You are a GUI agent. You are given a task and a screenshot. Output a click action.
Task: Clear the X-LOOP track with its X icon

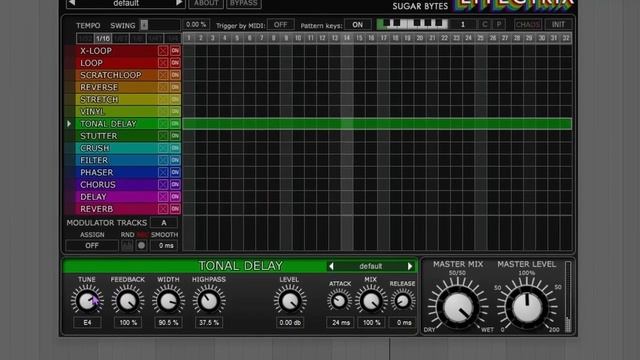[163, 51]
